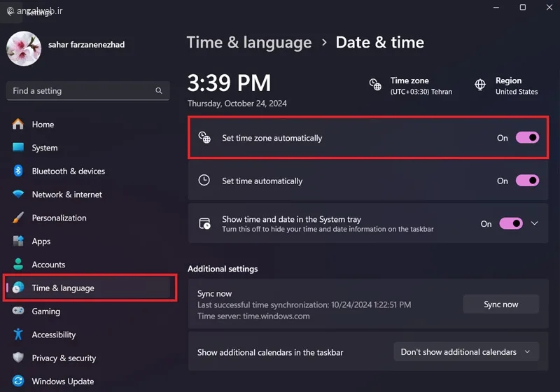Click the Personalization paintbrush icon
The image size is (560, 392).
point(18,218)
